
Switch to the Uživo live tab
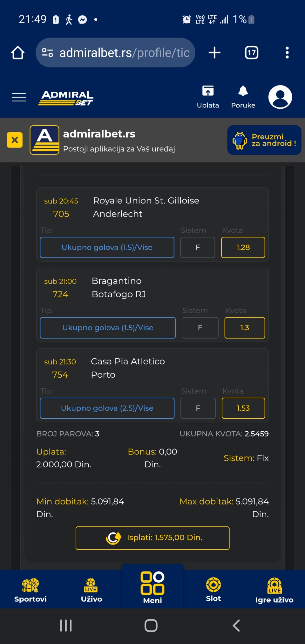pos(91,590)
